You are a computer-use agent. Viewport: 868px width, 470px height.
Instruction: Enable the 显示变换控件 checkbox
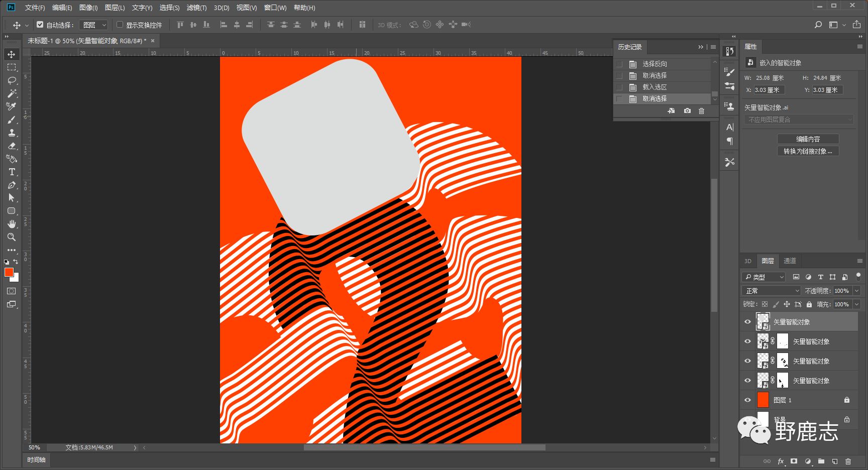pos(120,25)
